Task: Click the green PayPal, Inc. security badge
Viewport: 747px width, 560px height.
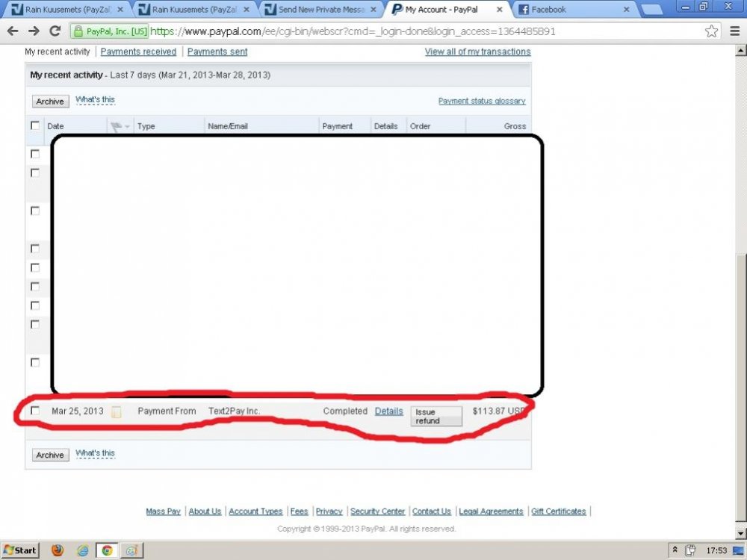Action: [111, 32]
